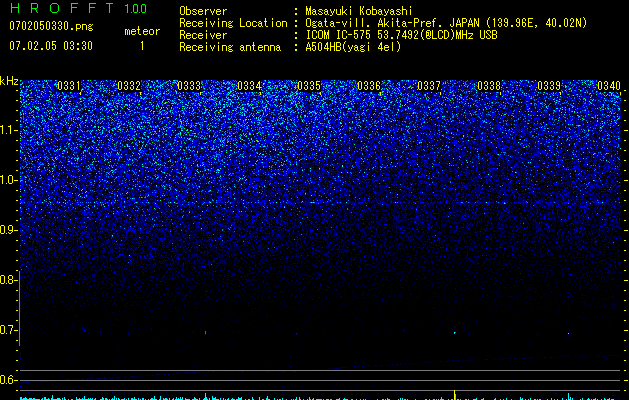Click the meteor count value 1
Screen dimensions: 629x400
click(x=142, y=46)
